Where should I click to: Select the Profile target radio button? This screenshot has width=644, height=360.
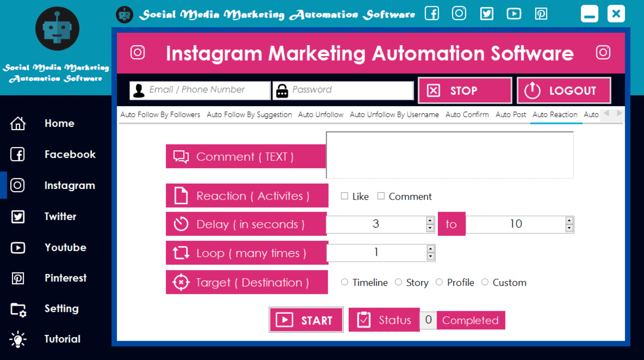(439, 282)
